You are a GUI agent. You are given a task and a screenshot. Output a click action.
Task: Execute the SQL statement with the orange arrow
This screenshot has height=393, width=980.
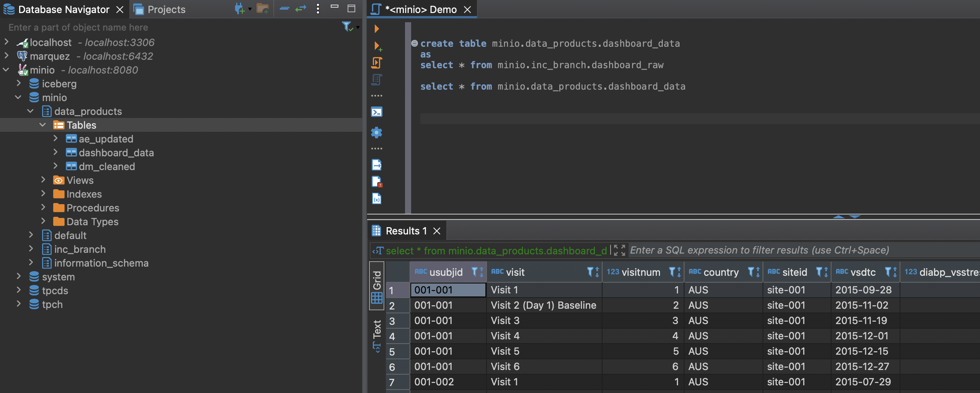tap(377, 29)
